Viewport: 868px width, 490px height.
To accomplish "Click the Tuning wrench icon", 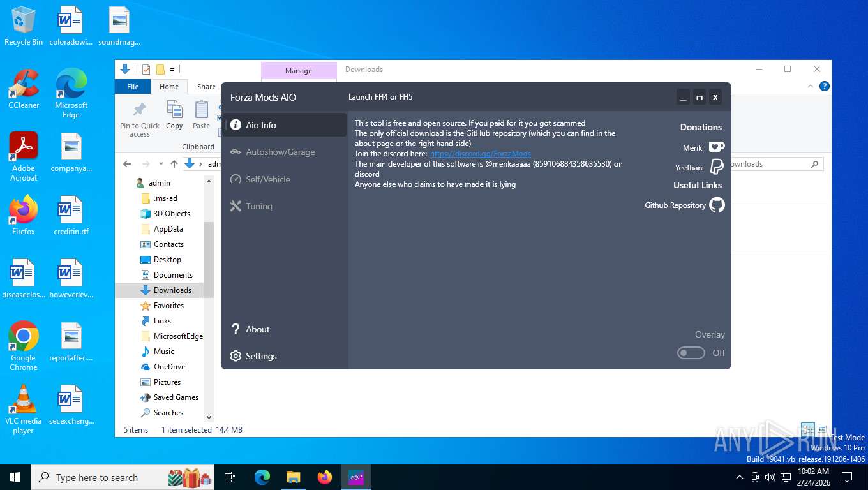I will [236, 206].
